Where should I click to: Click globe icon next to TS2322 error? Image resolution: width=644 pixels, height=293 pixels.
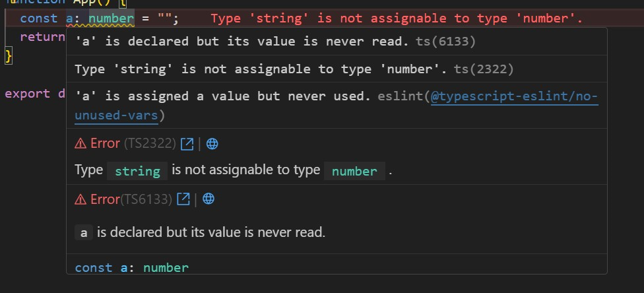coord(212,144)
